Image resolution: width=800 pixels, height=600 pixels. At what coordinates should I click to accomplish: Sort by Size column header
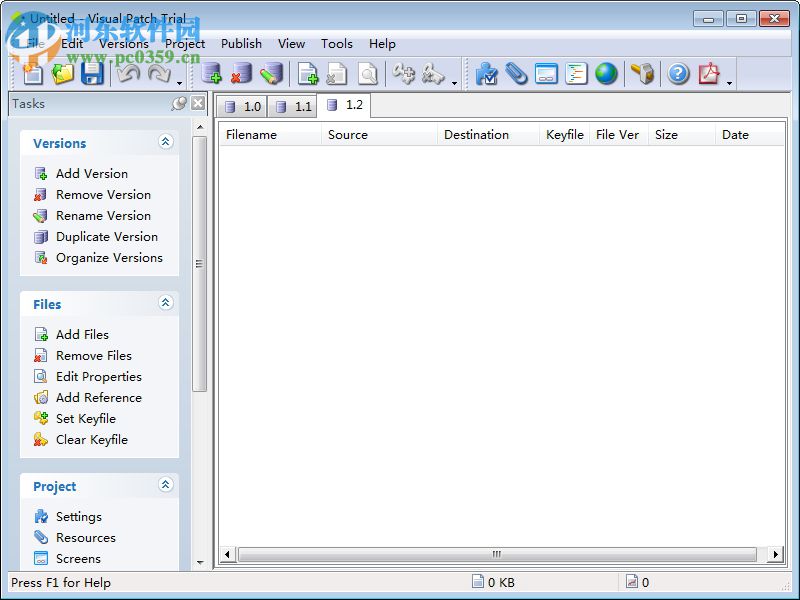tap(682, 135)
